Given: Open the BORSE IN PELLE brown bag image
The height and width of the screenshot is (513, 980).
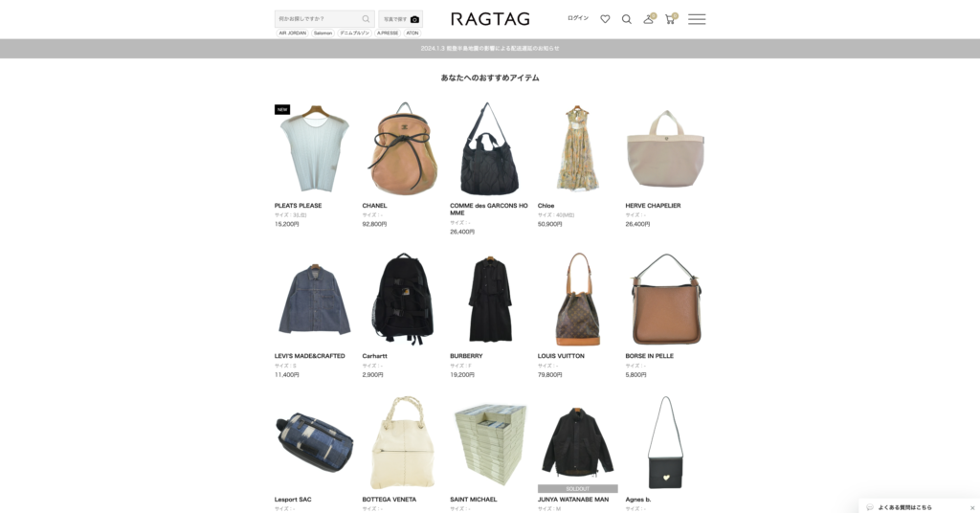Looking at the screenshot, I should coord(666,300).
